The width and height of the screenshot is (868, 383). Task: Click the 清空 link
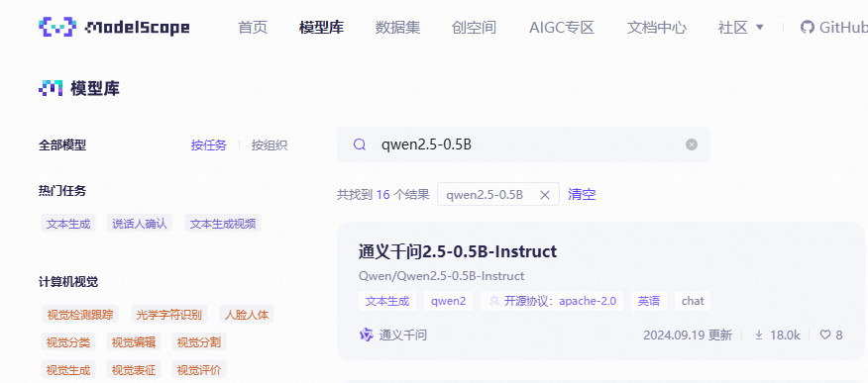(582, 195)
